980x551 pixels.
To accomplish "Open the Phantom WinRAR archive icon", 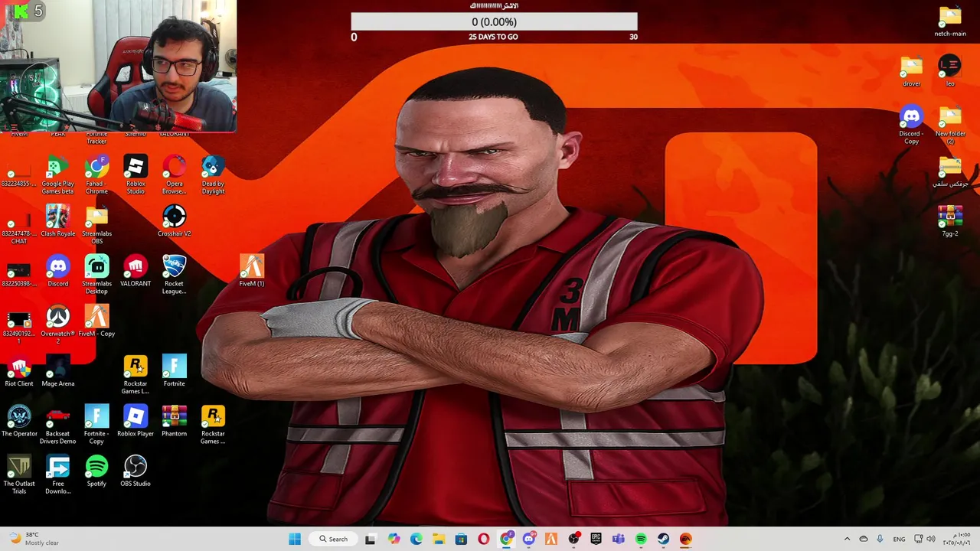I will 174,421.
